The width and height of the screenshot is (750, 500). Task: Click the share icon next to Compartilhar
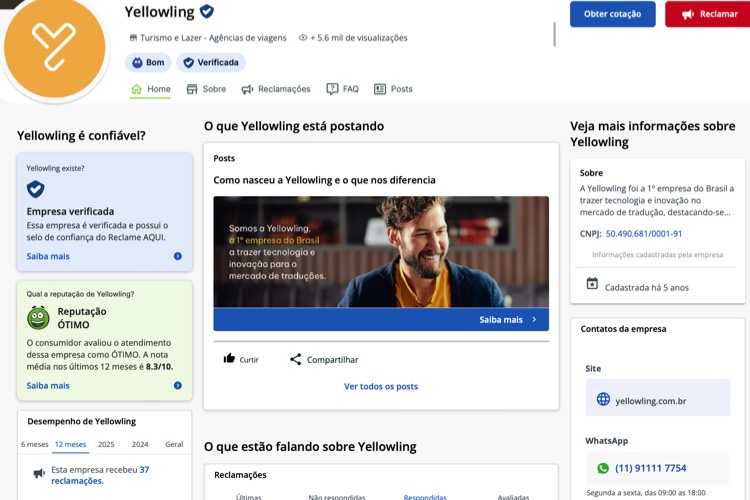point(296,359)
